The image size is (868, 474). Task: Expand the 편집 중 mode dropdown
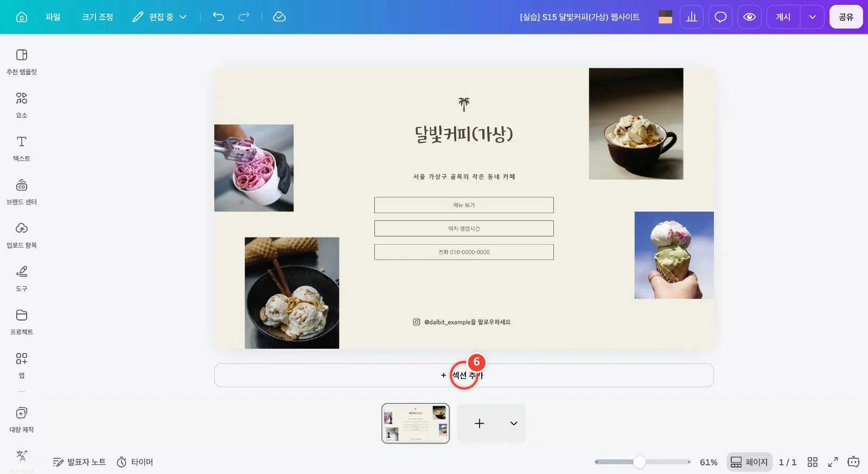[x=159, y=17]
